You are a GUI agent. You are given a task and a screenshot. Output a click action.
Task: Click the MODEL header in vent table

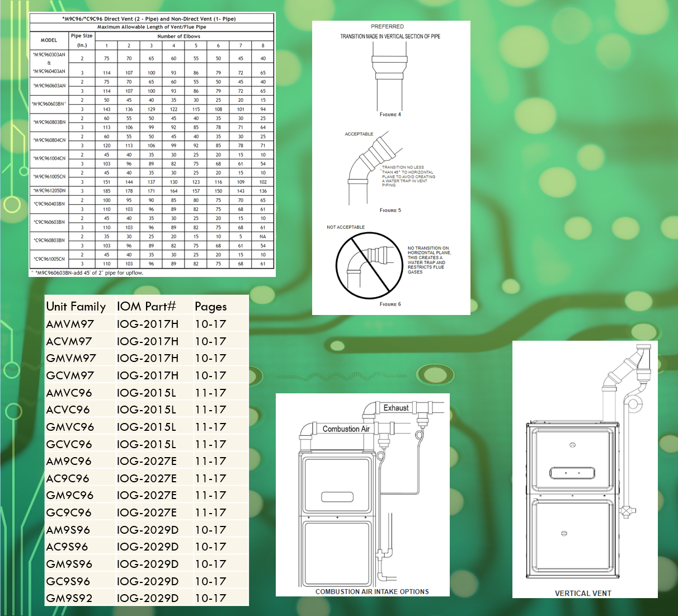coord(49,40)
